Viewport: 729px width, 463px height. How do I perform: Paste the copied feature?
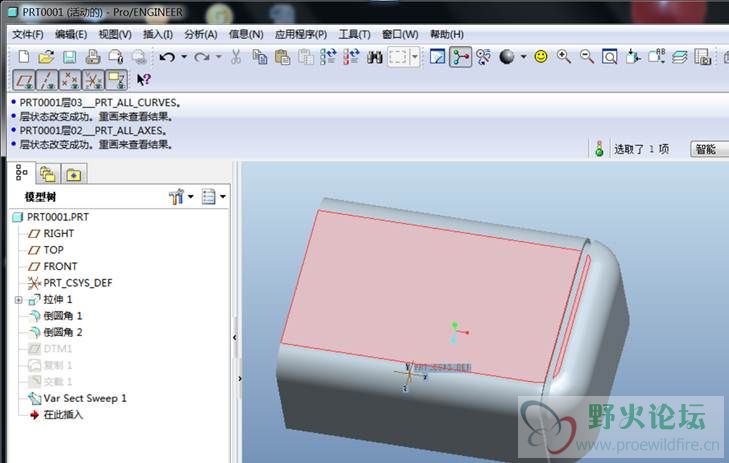click(282, 57)
